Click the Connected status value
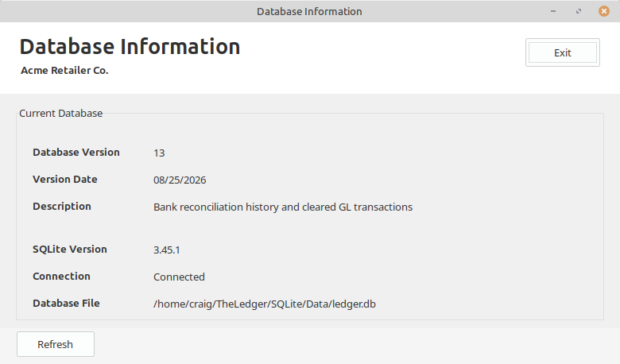This screenshot has width=620, height=364. coord(179,277)
